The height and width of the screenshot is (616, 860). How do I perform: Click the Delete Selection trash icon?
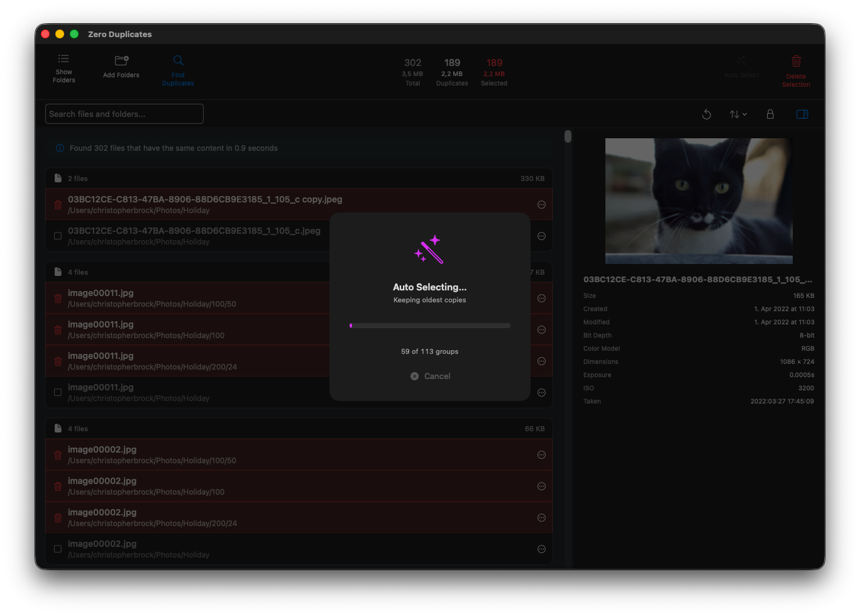[796, 62]
